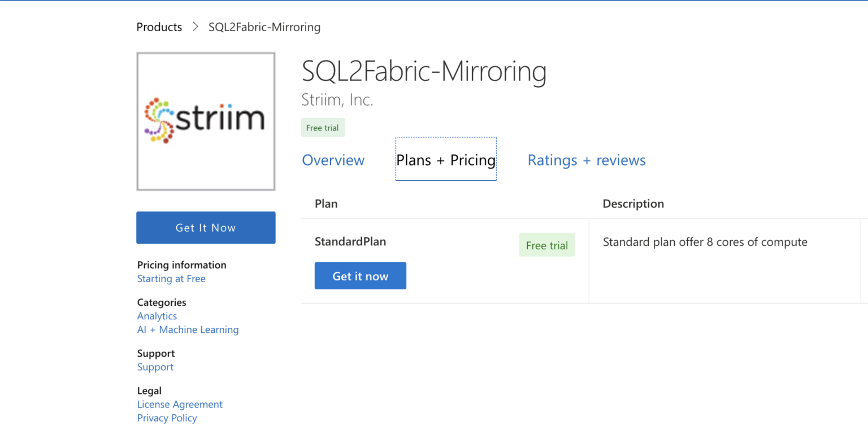The image size is (868, 446).
Task: Switch to the Ratings + reviews tab
Action: click(586, 160)
